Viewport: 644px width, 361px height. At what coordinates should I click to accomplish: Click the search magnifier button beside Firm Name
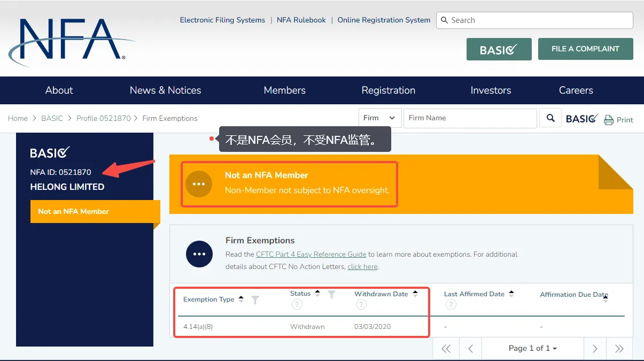pyautogui.click(x=550, y=118)
